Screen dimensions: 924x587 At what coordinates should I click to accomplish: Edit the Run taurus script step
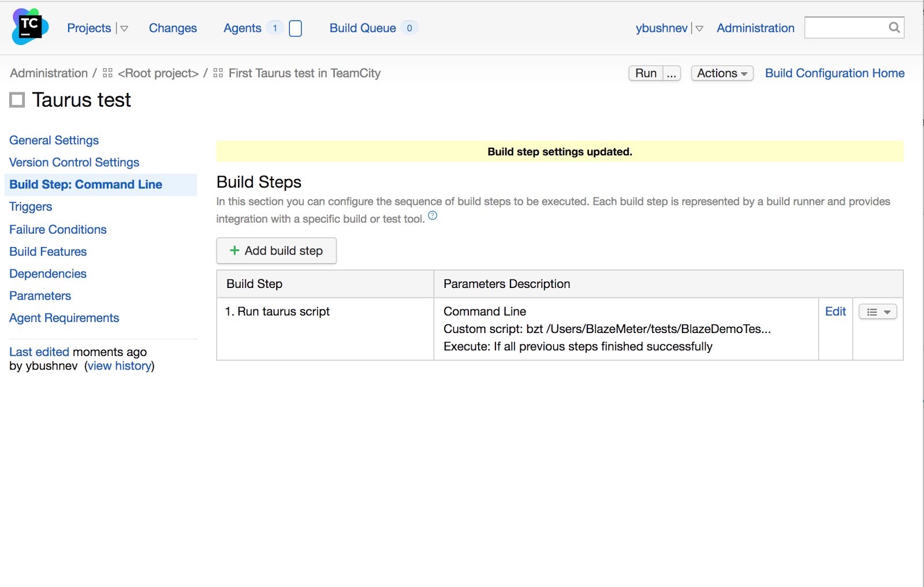click(835, 312)
